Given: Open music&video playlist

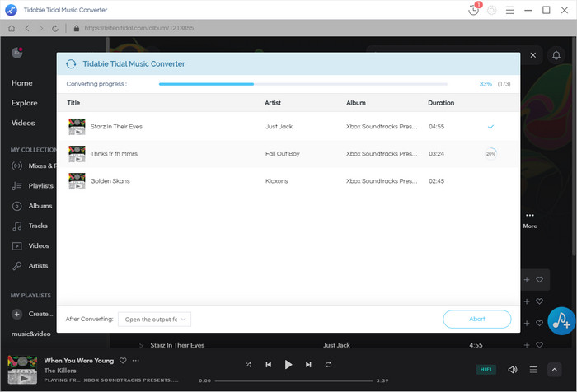Looking at the screenshot, I should pyautogui.click(x=31, y=334).
